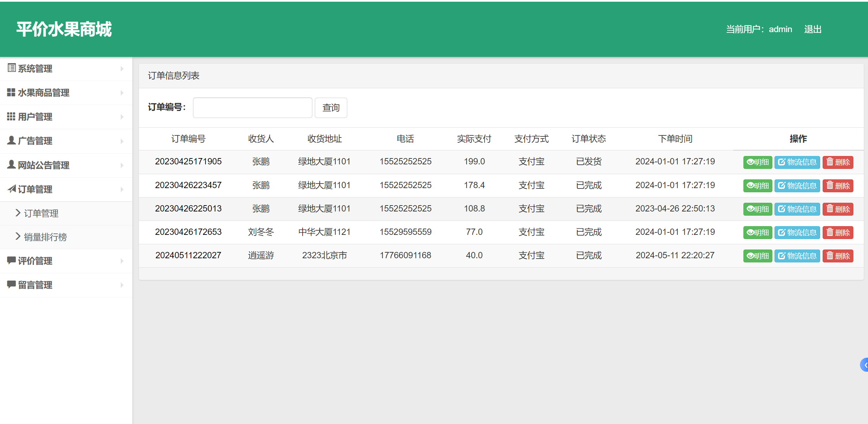The image size is (868, 424).
Task: Click the 留言管理 comment icon
Action: pos(11,284)
